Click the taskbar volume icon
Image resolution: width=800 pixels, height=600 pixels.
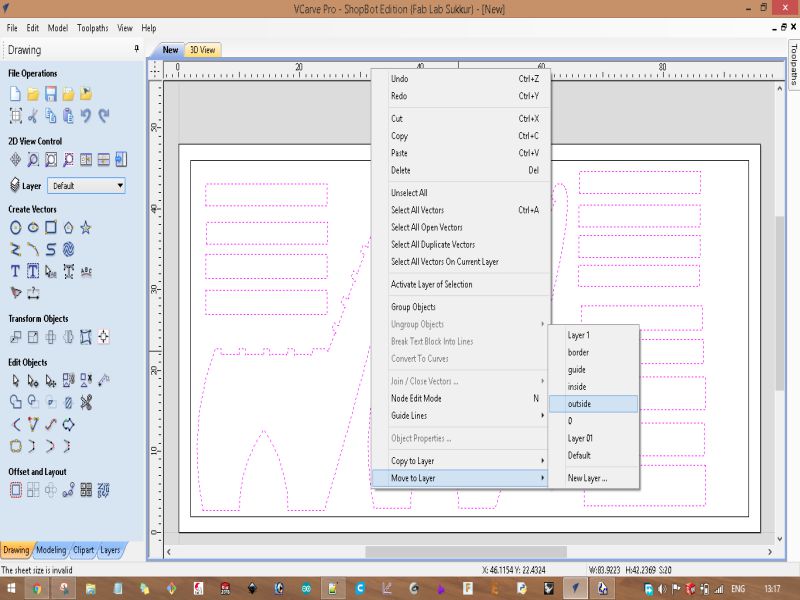click(662, 589)
